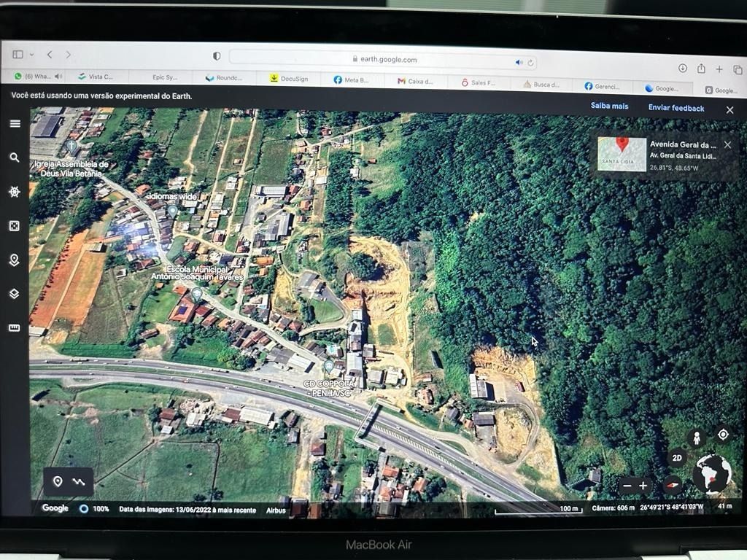Click the Saiba mais link
This screenshot has height=560, width=747.
pos(609,106)
